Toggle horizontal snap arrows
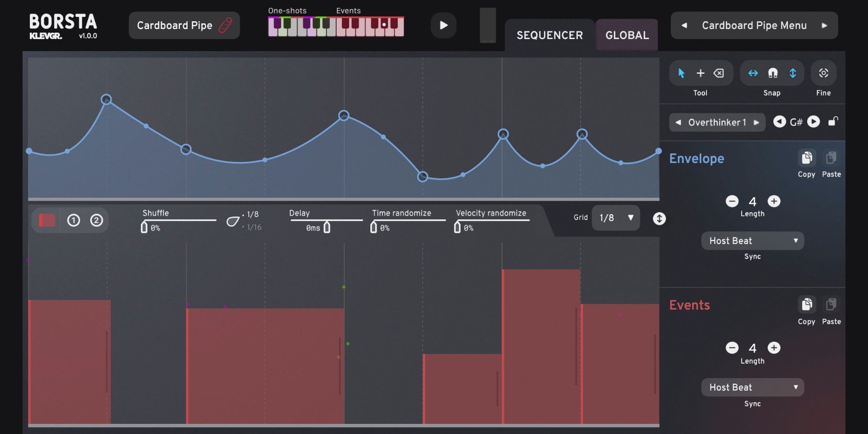This screenshot has width=868, height=434. tap(753, 73)
